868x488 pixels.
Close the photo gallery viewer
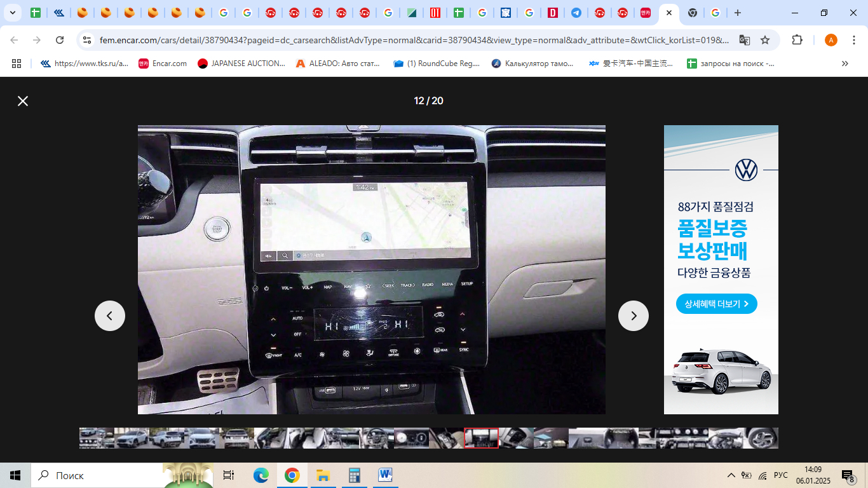tap(23, 101)
